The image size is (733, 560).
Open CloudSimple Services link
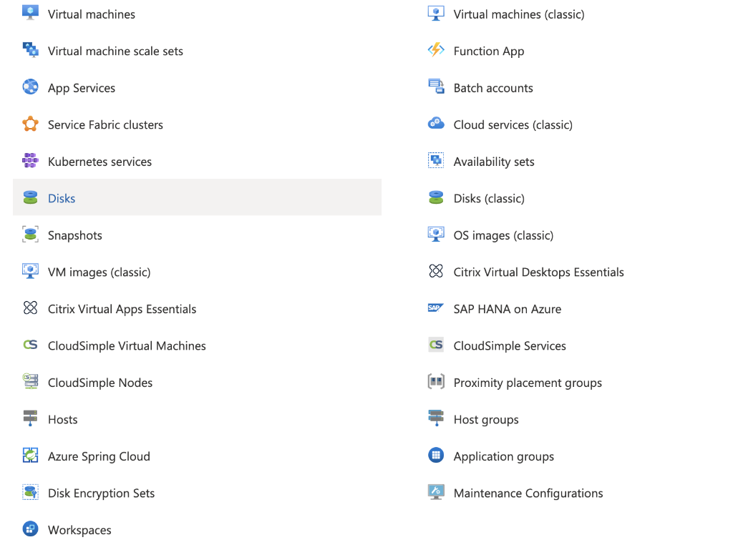pyautogui.click(x=510, y=346)
